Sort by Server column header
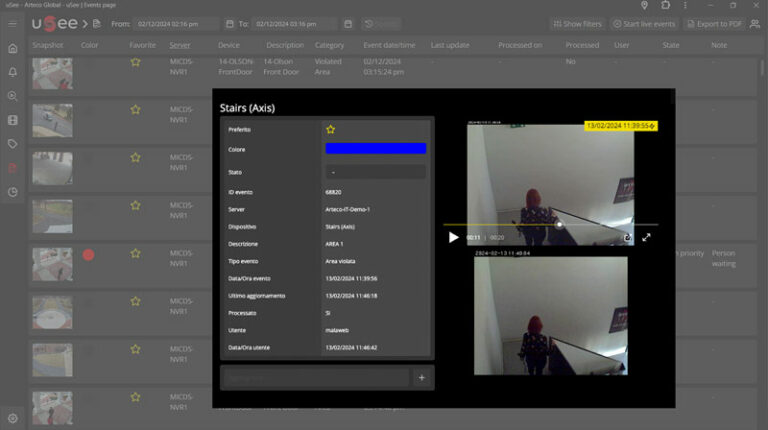Viewport: 768px width, 430px height. click(180, 45)
